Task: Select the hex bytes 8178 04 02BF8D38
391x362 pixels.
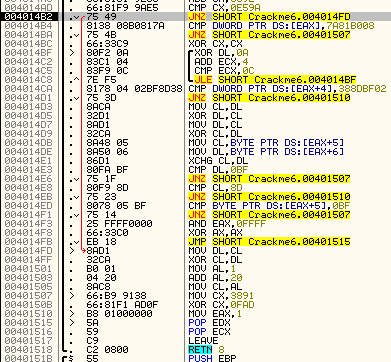Action: [134, 89]
